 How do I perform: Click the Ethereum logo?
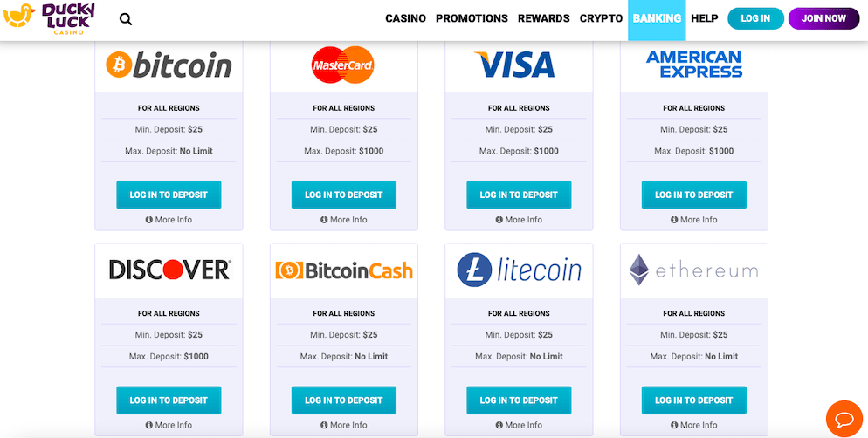click(x=693, y=270)
